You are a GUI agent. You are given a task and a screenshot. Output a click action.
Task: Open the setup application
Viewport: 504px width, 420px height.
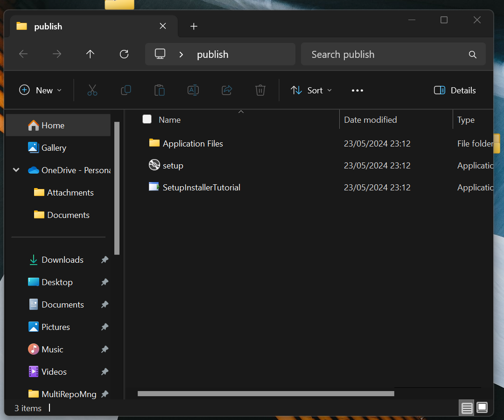tap(172, 165)
